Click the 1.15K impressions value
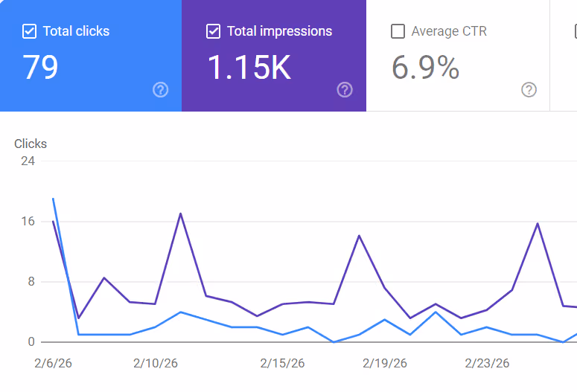 point(249,68)
